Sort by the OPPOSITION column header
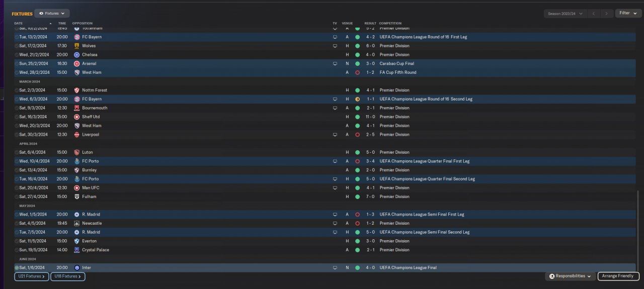 [83, 24]
